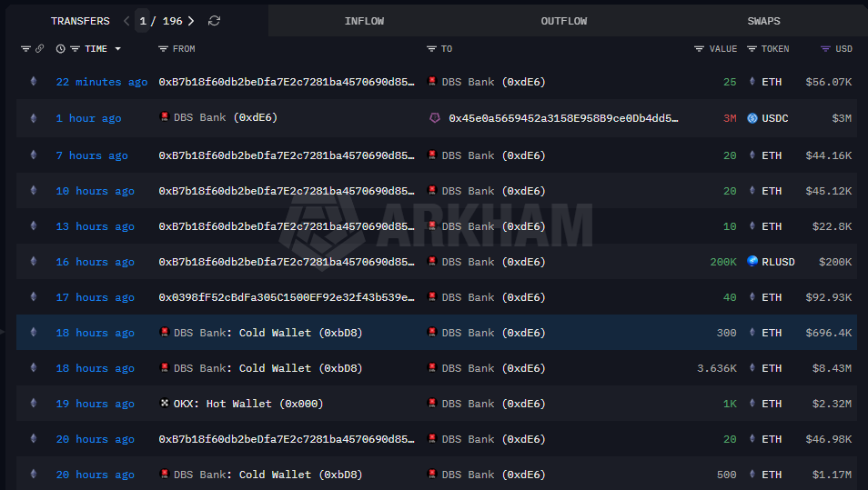Viewport: 868px width, 490px height.
Task: Switch to the SWAPS tab
Action: coord(764,21)
